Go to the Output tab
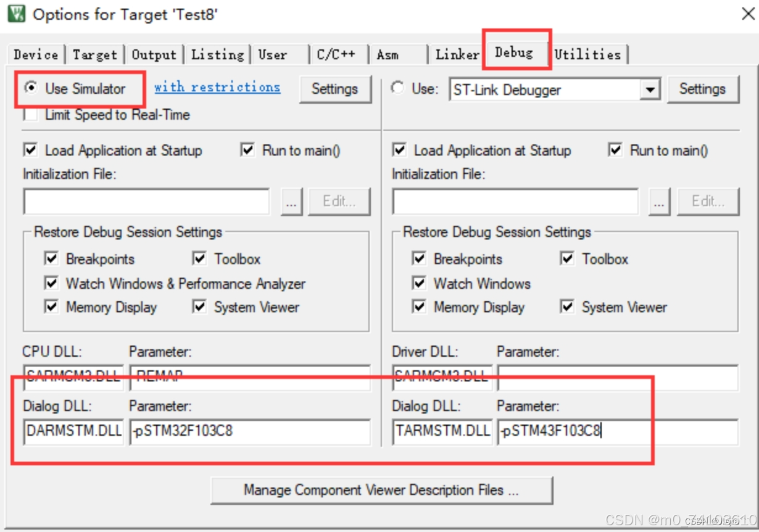Screen dimensions: 759x532 [x=154, y=54]
